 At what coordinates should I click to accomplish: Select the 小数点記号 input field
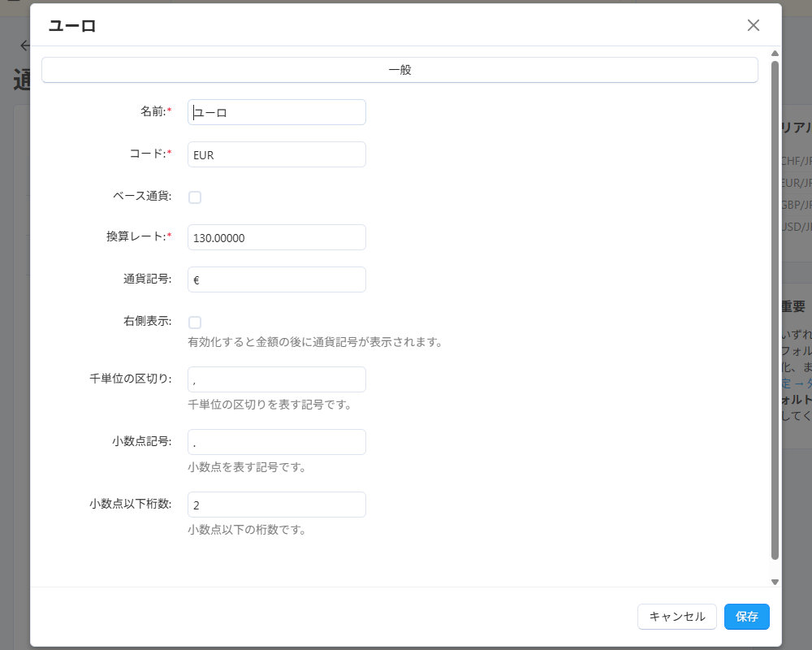[x=276, y=442]
